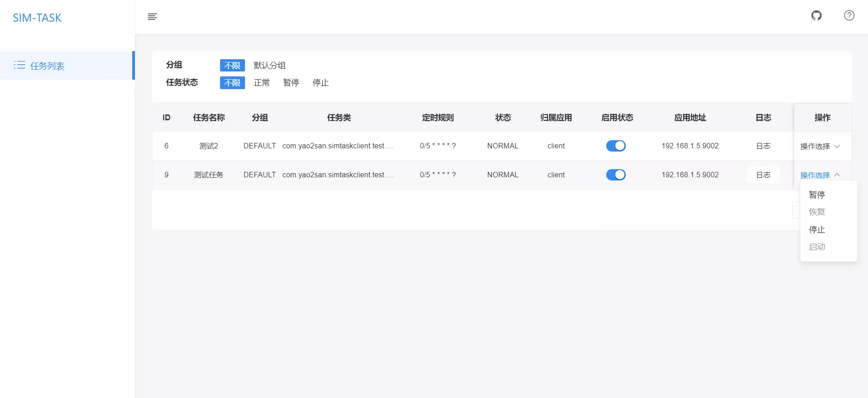Viewport: 868px width, 398px height.
Task: Filter tasks by 暂停 status
Action: point(291,83)
